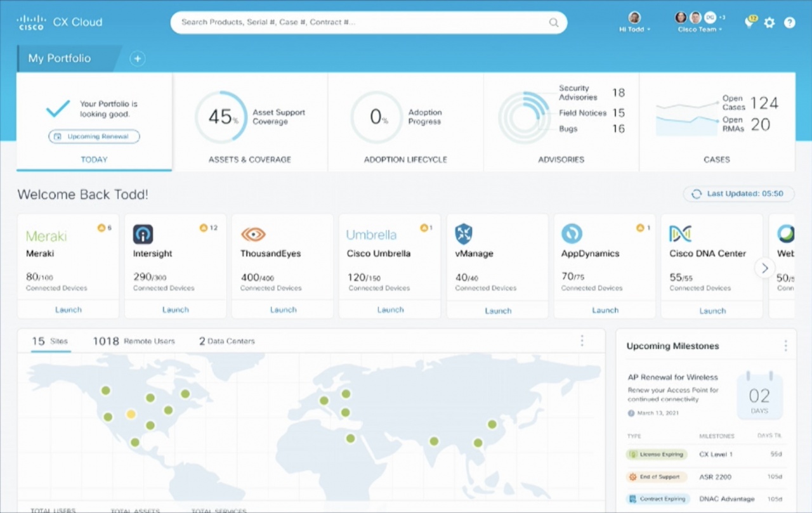Click the advisories concentric ring chart
812x513 pixels.
click(x=524, y=118)
